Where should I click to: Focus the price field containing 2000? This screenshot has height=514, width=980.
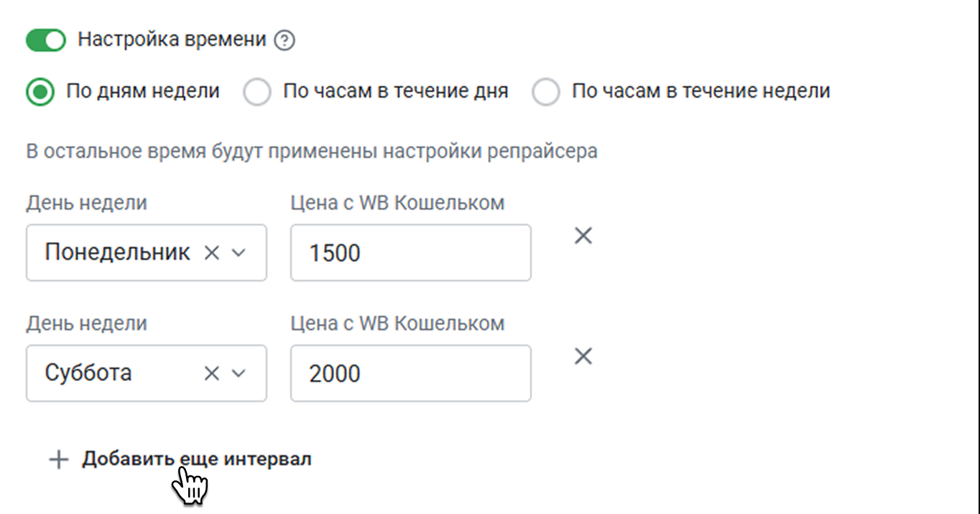point(411,373)
